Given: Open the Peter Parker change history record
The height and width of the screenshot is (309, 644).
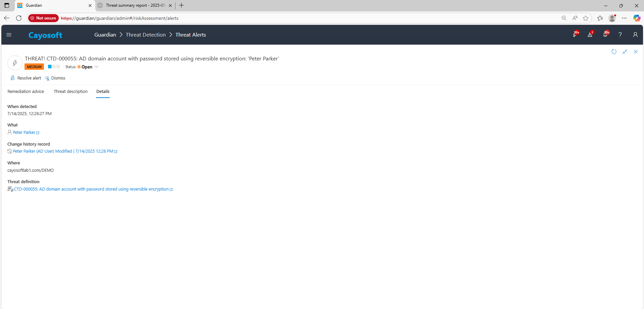Looking at the screenshot, I should 63,151.
